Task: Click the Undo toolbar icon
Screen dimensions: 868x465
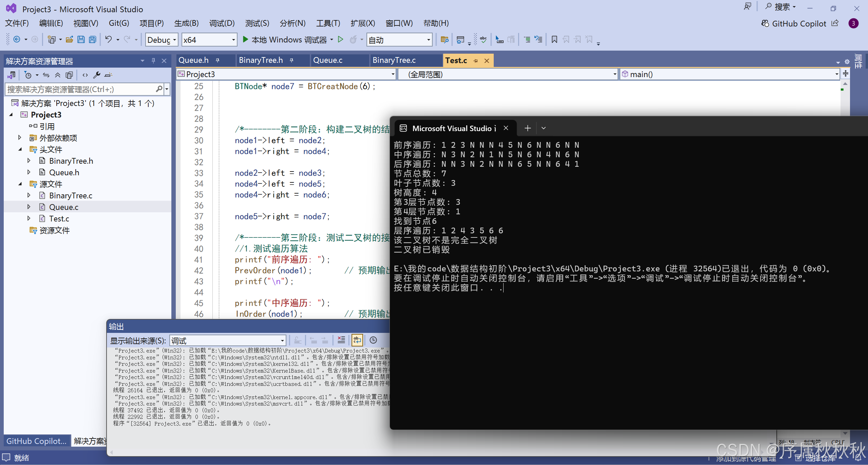Action: click(108, 40)
